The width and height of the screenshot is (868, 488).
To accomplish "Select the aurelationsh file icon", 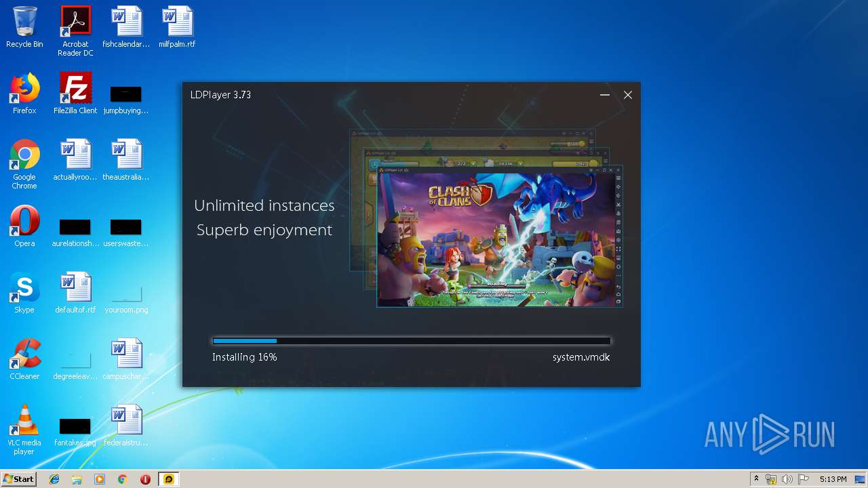I will pos(75,232).
